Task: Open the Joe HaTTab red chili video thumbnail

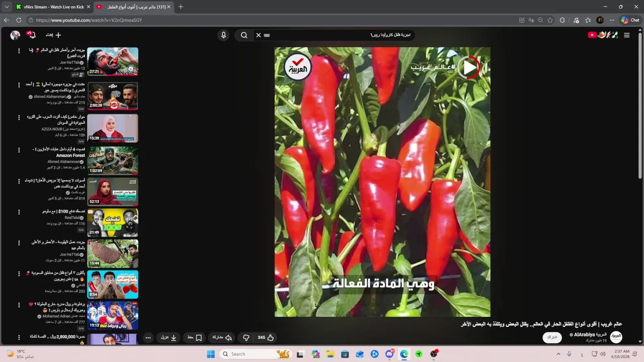Action: (x=113, y=61)
